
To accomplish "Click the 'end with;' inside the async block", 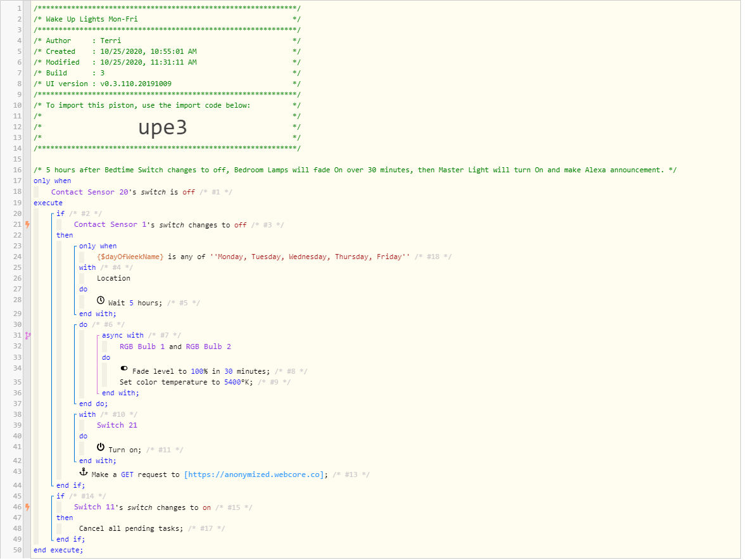I will 120,393.
